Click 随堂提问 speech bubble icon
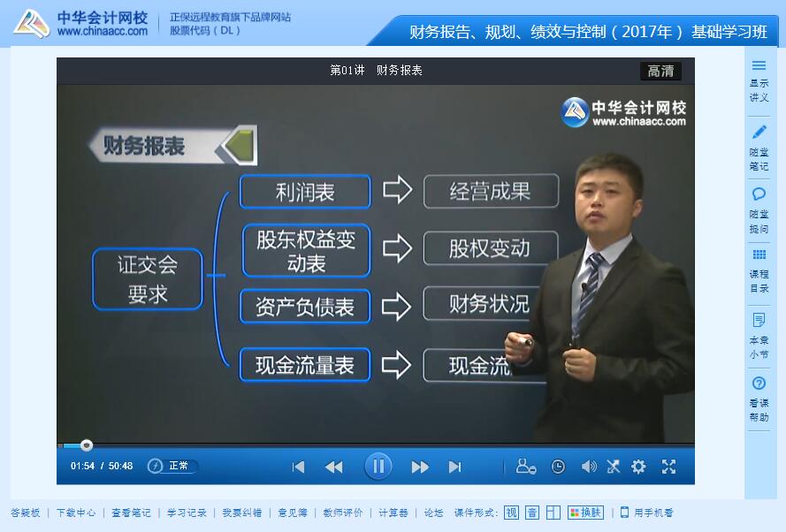This screenshot has width=786, height=532. coord(759,194)
